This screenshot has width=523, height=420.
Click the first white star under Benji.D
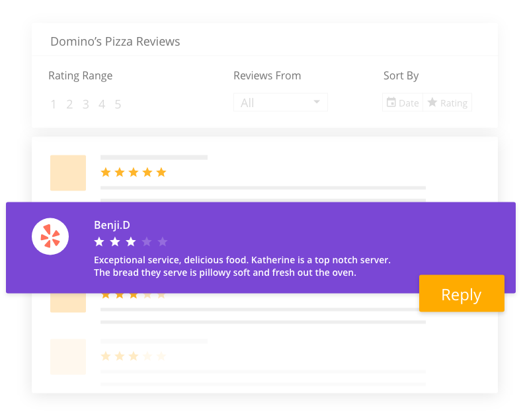99,241
